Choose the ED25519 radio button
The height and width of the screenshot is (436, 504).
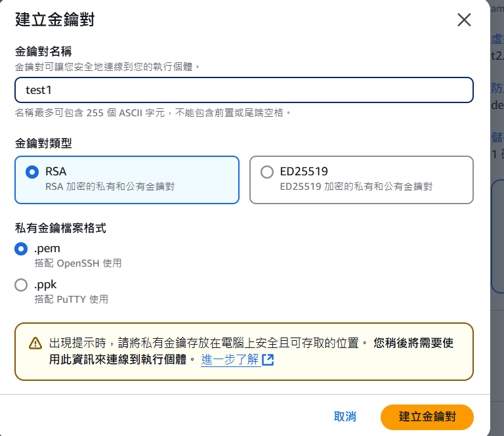pos(267,172)
